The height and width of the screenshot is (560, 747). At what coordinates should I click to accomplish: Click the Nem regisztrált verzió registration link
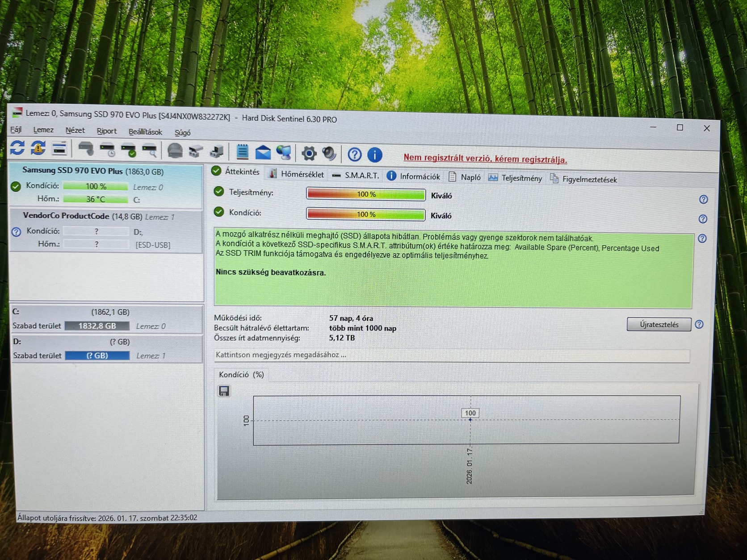point(485,159)
